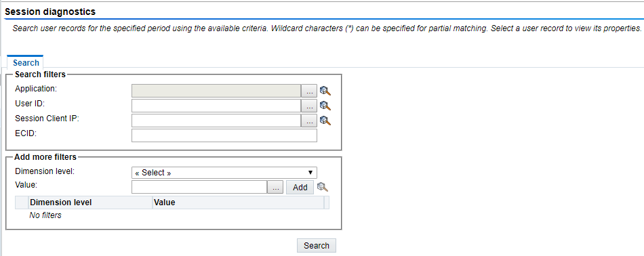Focus the Application input field
Viewport: 644px width, 256px height.
click(x=216, y=91)
